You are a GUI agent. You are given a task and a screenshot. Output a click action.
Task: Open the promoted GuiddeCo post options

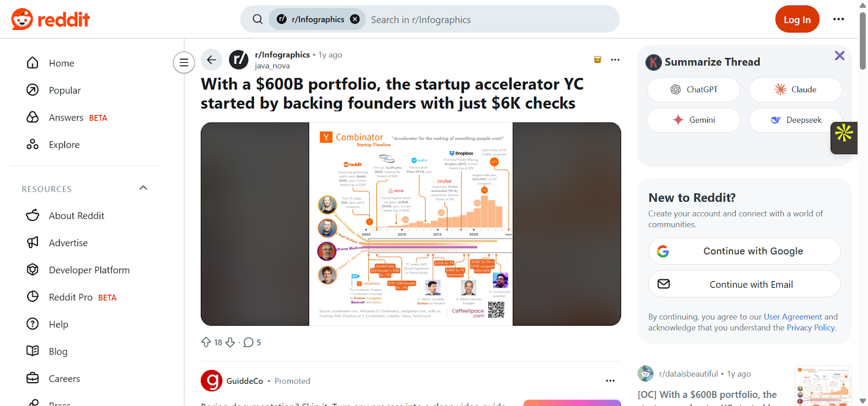[610, 380]
